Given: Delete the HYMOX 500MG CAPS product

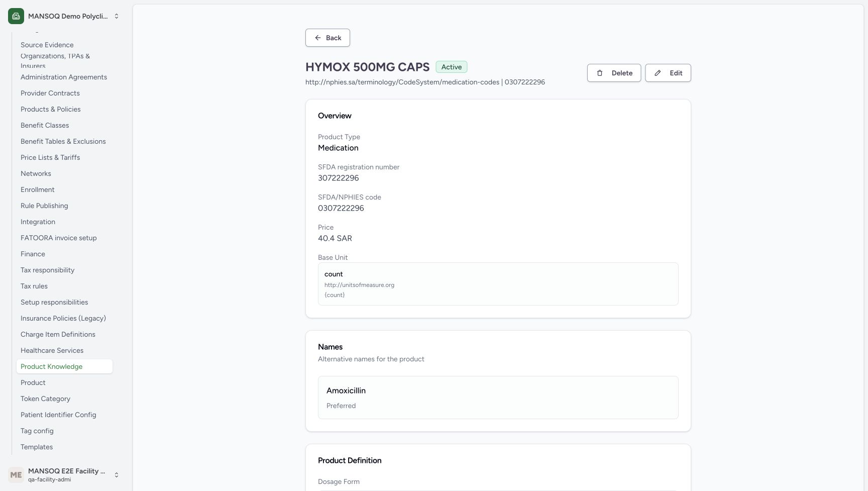Looking at the screenshot, I should (x=614, y=73).
